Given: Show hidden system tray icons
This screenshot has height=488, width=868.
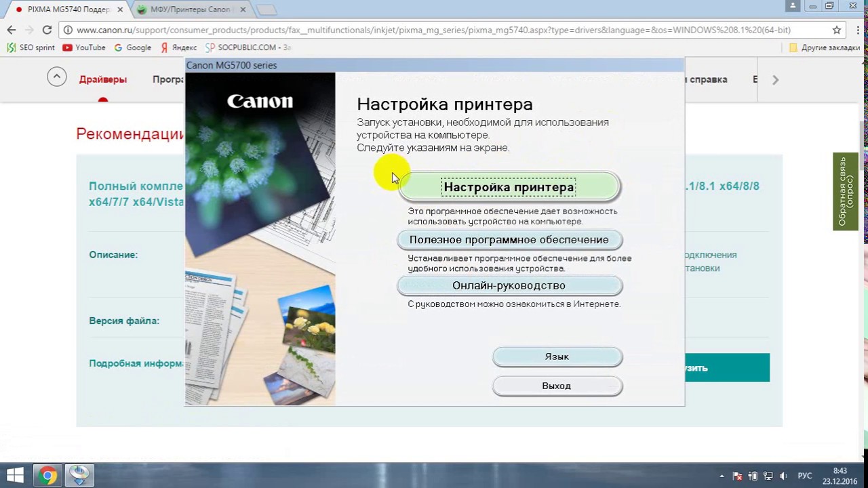Looking at the screenshot, I should (722, 476).
